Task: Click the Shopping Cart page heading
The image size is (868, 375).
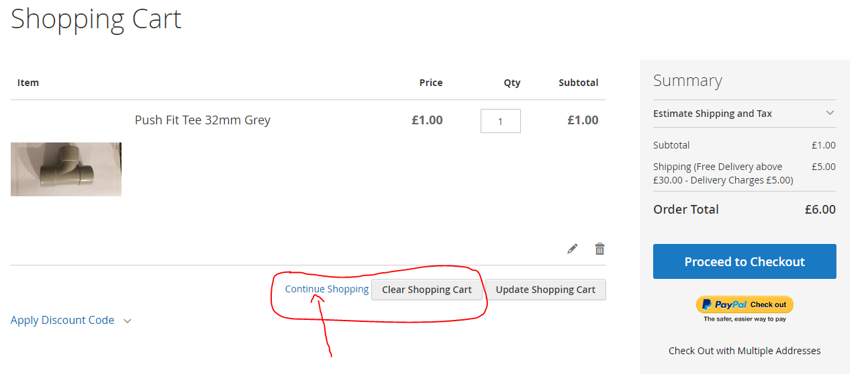Action: click(x=96, y=18)
